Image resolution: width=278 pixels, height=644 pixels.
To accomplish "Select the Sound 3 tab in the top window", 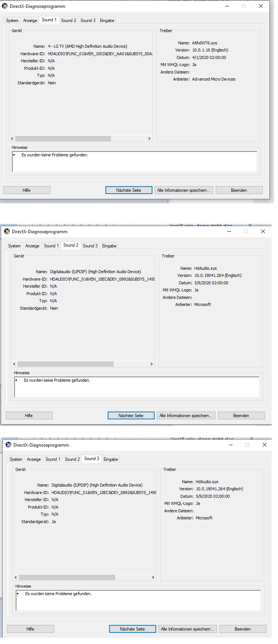I will coord(88,21).
